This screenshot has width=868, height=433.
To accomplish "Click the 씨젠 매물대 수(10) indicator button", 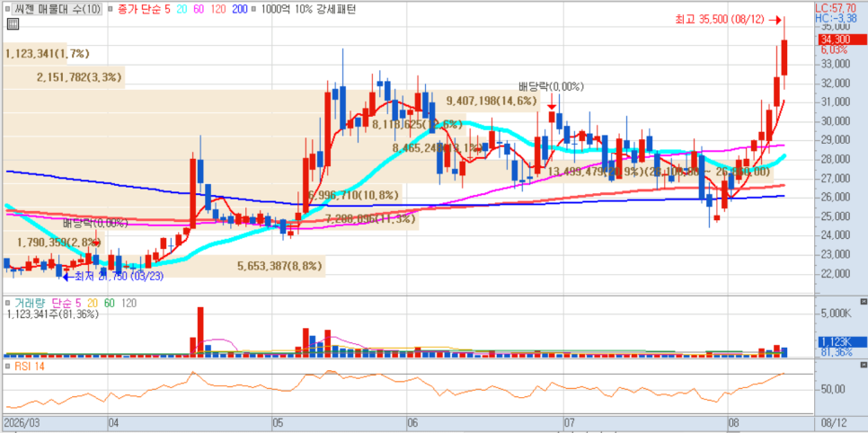I will coord(57,9).
